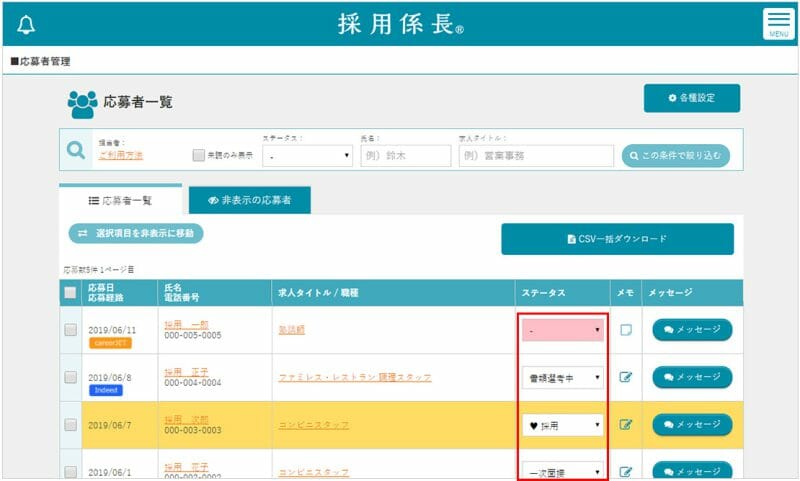Check the row dated 2019/06/1
This screenshot has height=481, width=800.
70,471
